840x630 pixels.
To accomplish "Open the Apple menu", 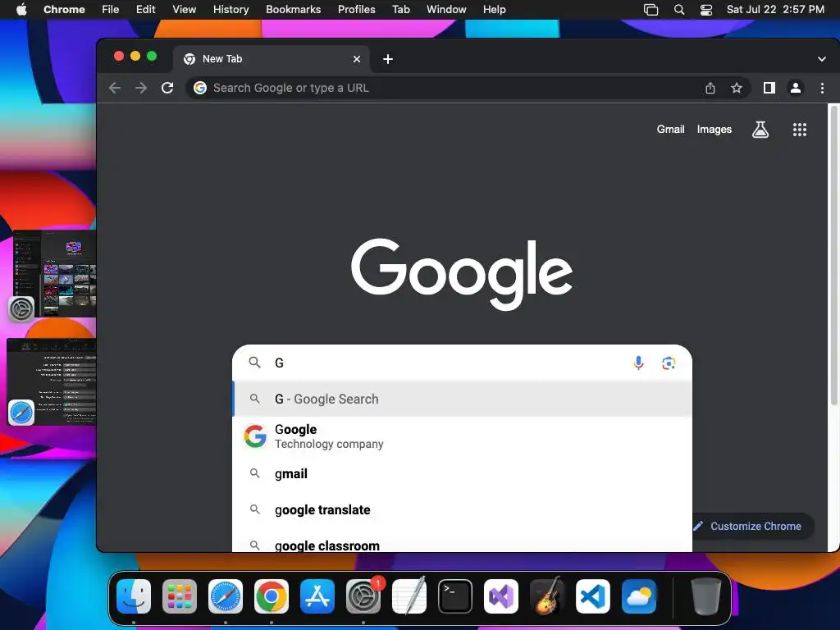I will (x=21, y=9).
